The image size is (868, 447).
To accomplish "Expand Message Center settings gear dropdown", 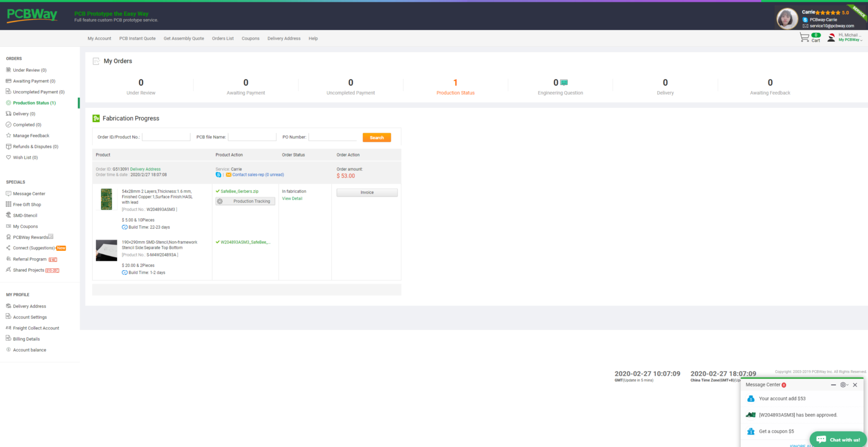I will (844, 385).
